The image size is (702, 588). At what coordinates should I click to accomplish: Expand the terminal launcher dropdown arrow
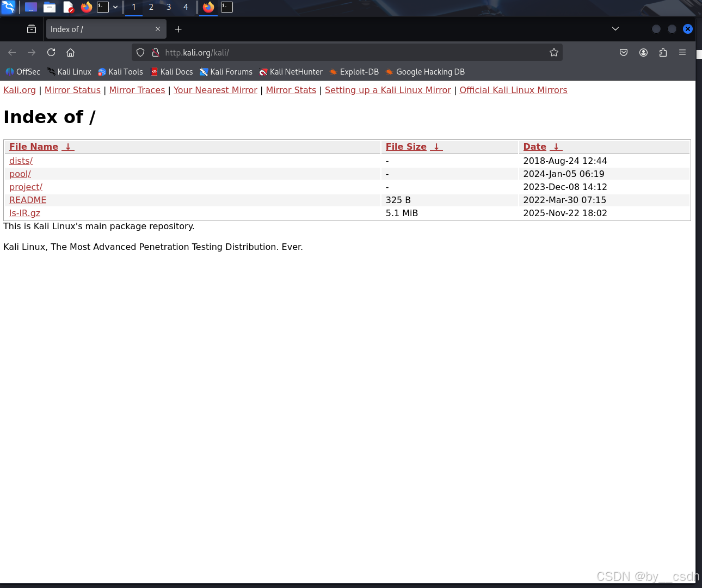115,7
